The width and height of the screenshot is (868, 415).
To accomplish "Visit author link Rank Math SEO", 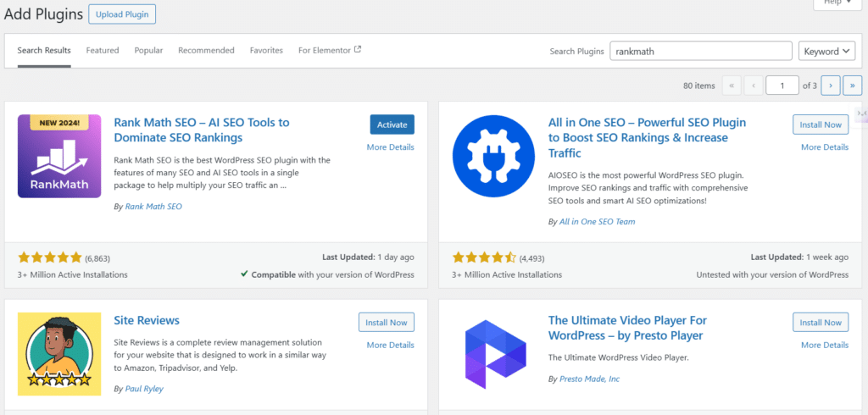I will (x=153, y=207).
